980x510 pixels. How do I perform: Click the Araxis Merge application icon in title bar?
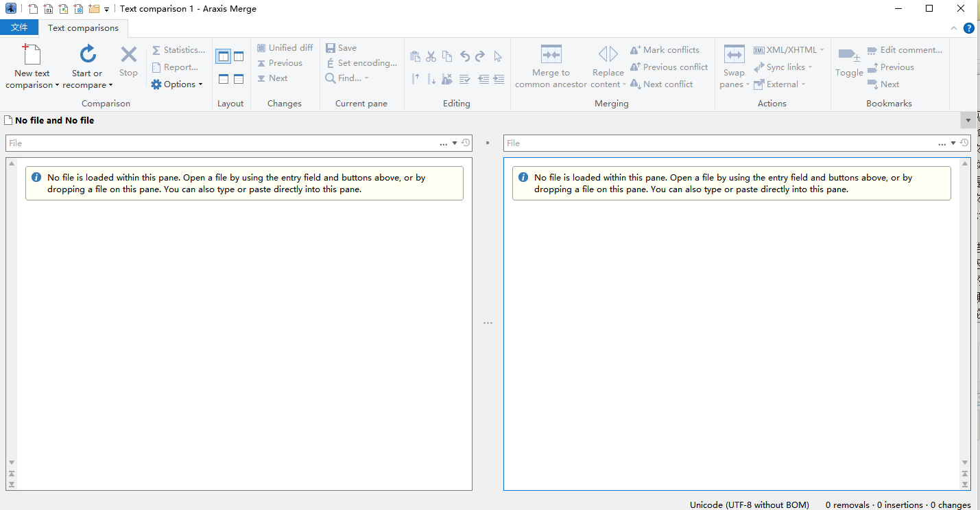coord(10,9)
